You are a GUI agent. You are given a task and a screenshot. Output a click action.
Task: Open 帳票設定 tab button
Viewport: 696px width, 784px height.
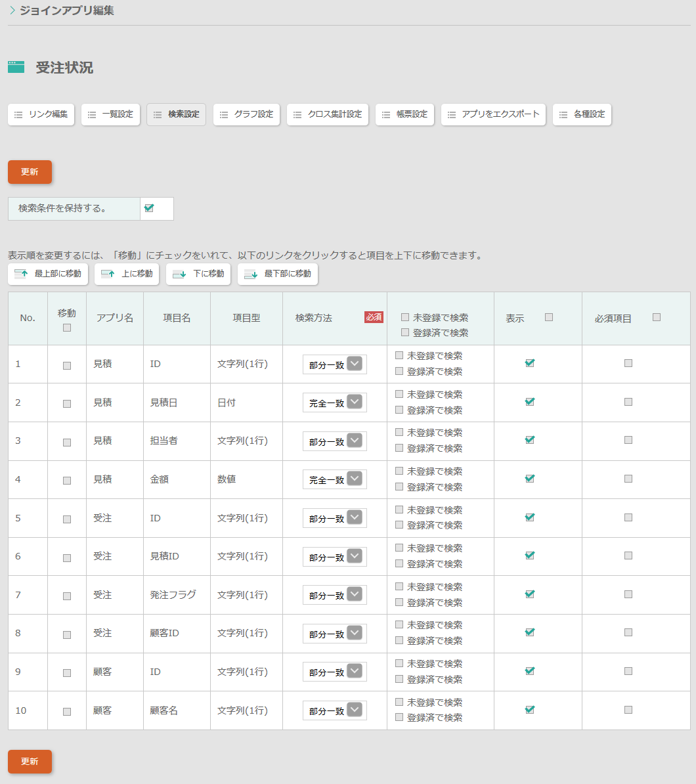[404, 114]
